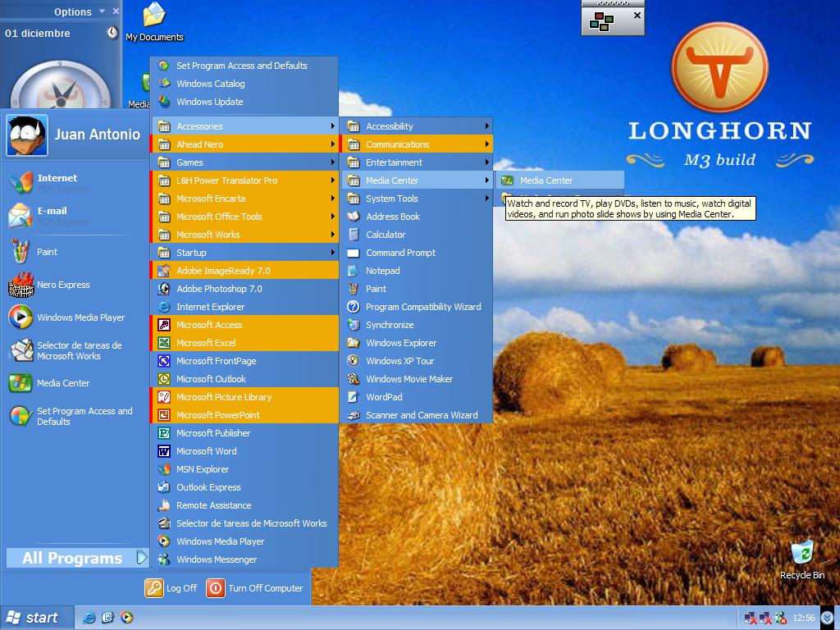840x630 pixels.
Task: Expand L&H Power Translator Pro folder
Action: 244,180
